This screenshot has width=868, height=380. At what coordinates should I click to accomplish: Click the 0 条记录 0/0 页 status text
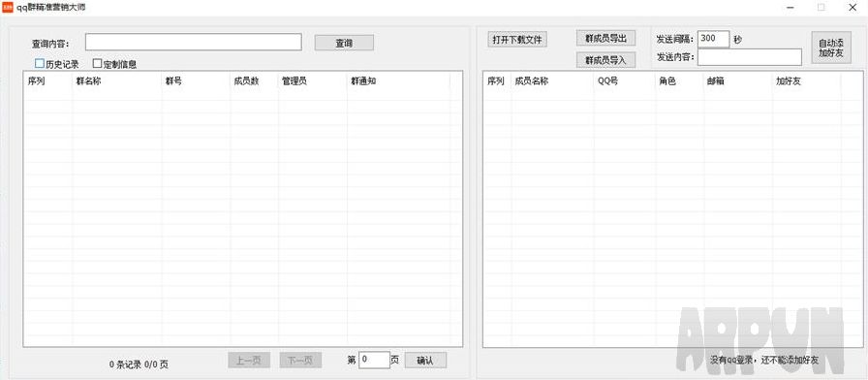click(139, 364)
